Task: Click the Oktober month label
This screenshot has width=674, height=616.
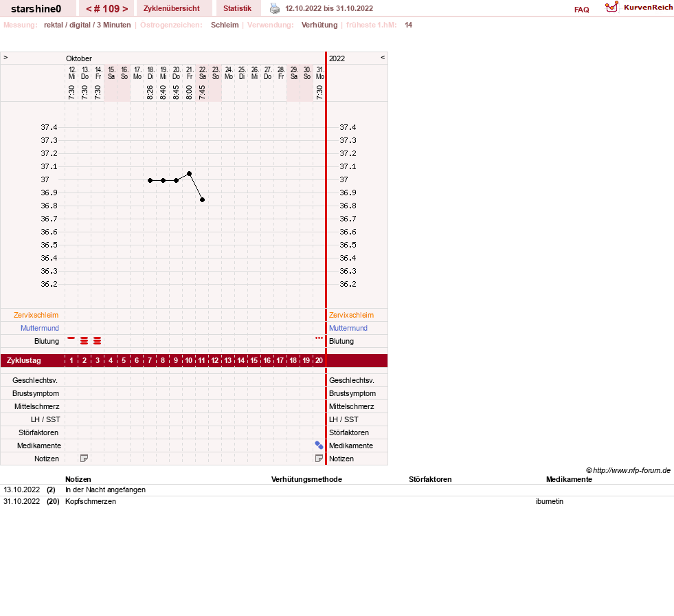Action: coord(78,58)
